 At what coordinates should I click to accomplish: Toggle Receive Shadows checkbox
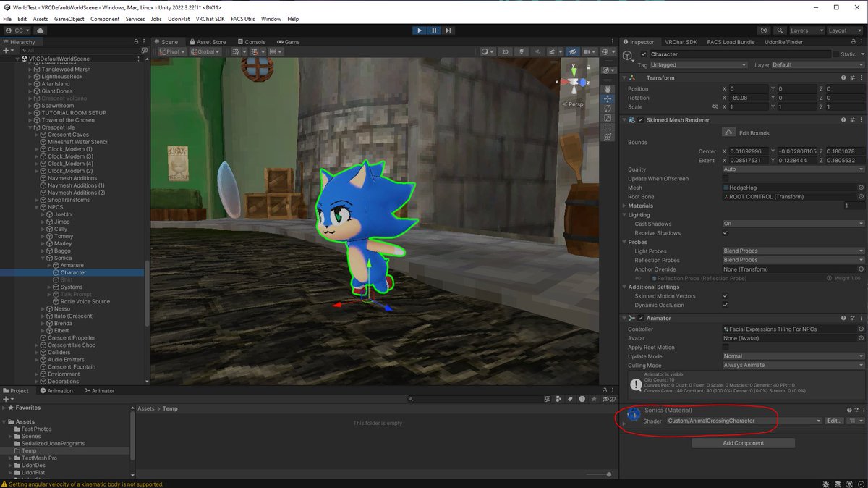(726, 232)
